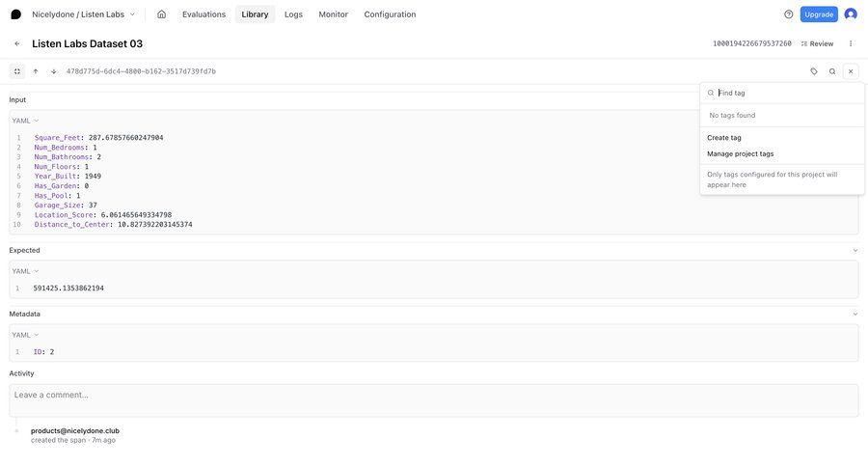The height and width of the screenshot is (467, 868).
Task: Go to next record with down arrow
Action: tap(54, 71)
